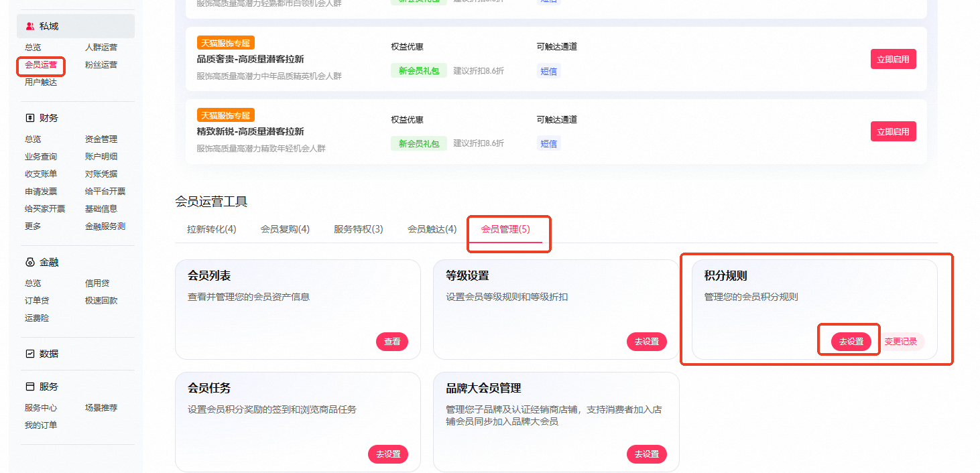Open 人群运营 in the sidebar
This screenshot has width=980, height=473.
coord(101,48)
